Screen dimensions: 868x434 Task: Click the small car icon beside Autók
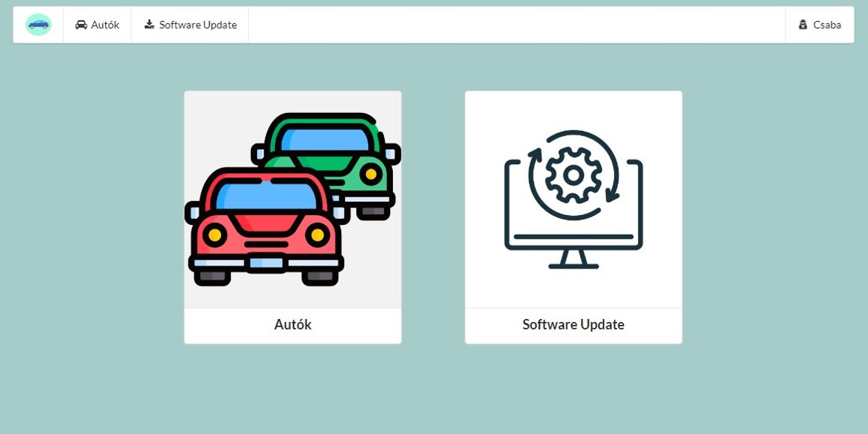(81, 25)
